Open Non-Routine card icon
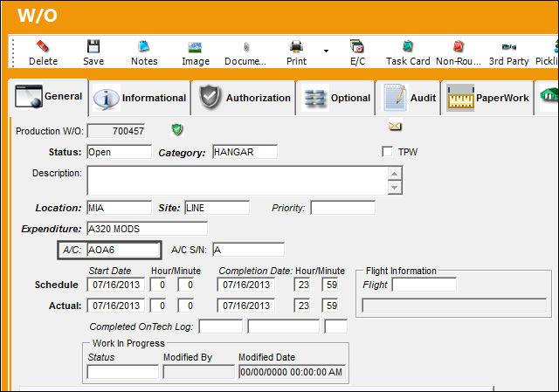 click(458, 46)
